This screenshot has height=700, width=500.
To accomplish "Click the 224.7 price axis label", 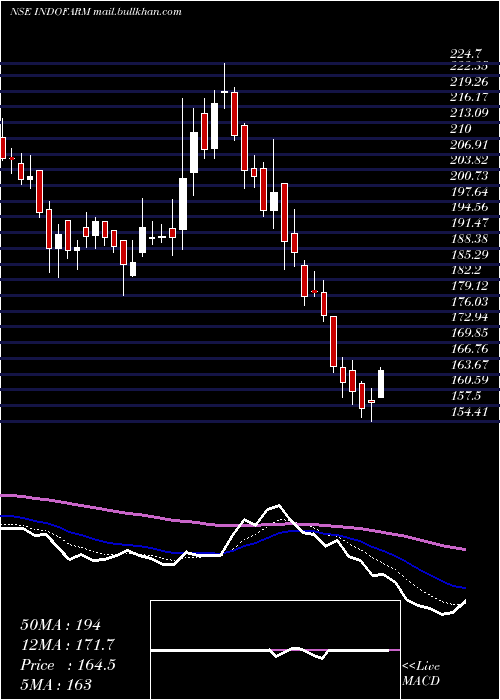I will [466, 54].
